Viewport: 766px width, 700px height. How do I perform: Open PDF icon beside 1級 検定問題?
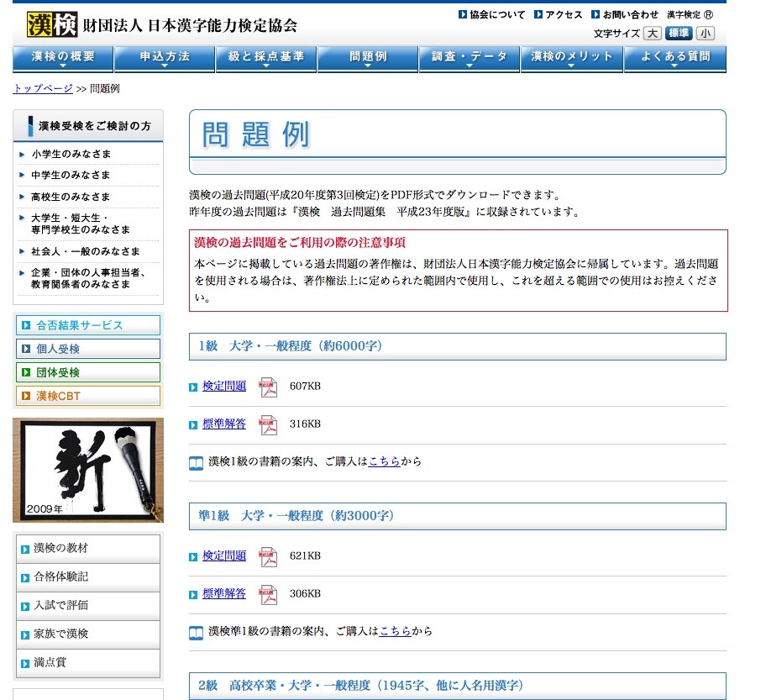click(x=268, y=387)
